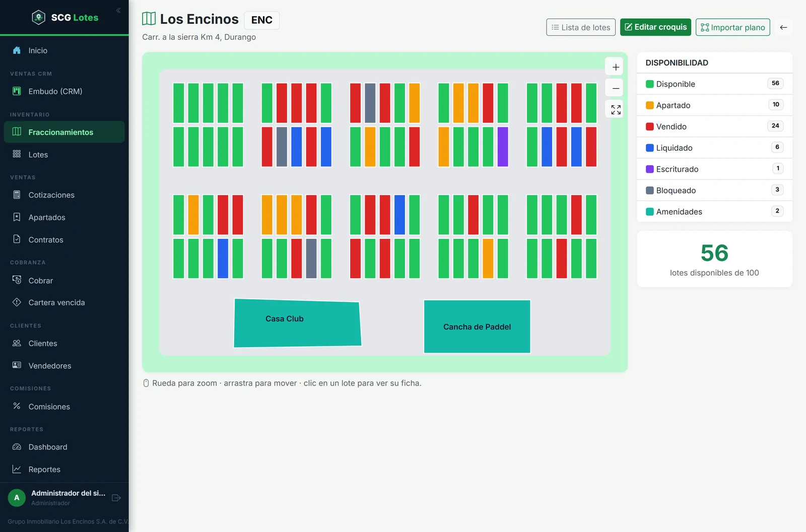Viewport: 806px width, 532px height.
Task: Click the ENC code badge
Action: pos(262,20)
